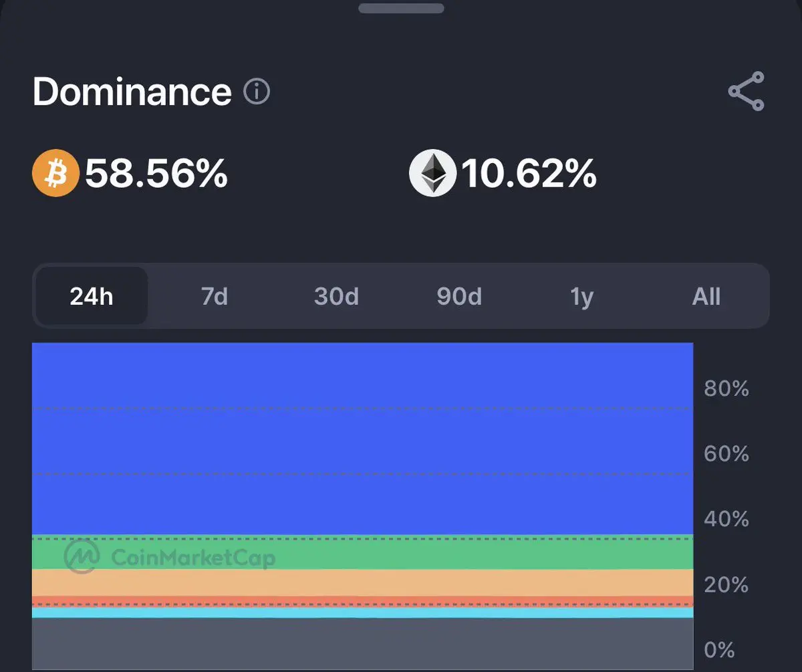This screenshot has height=672, width=802.
Task: Click the Ethereum 10.62% dominance value
Action: [529, 173]
